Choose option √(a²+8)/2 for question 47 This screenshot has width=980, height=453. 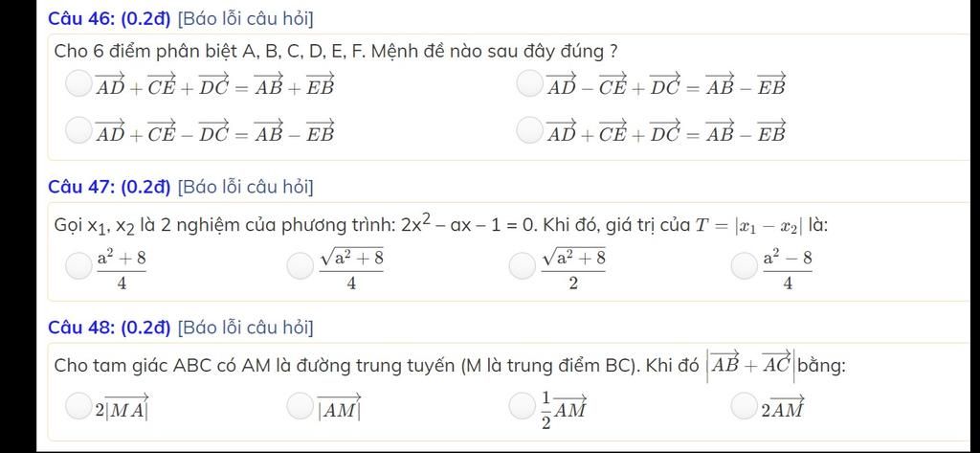(522, 265)
